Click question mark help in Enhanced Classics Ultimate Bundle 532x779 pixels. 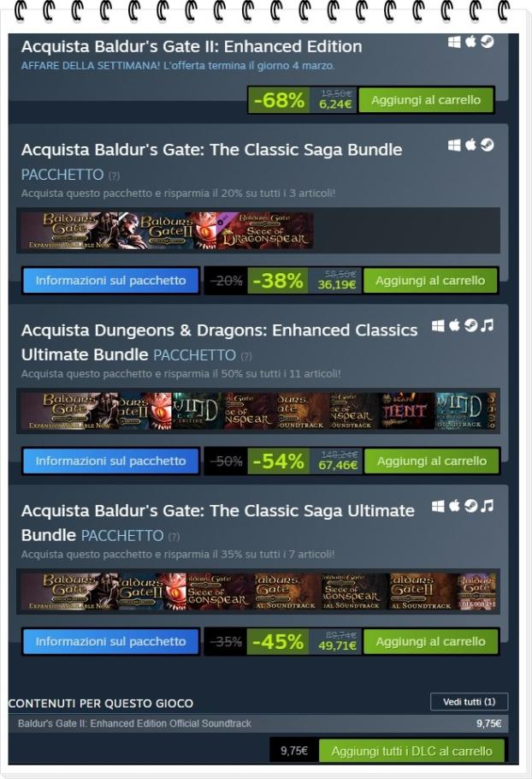coord(246,356)
